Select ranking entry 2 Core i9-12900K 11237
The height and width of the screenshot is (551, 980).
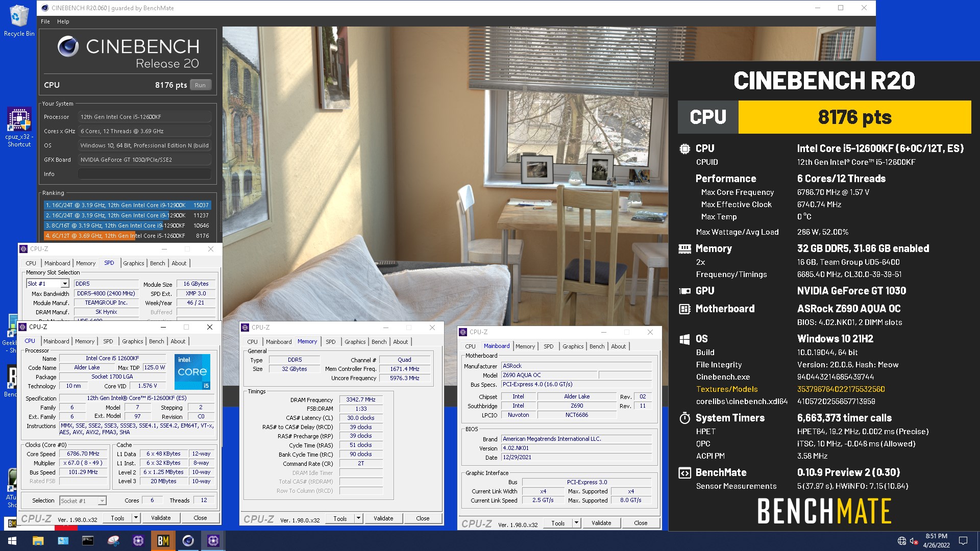pos(127,215)
